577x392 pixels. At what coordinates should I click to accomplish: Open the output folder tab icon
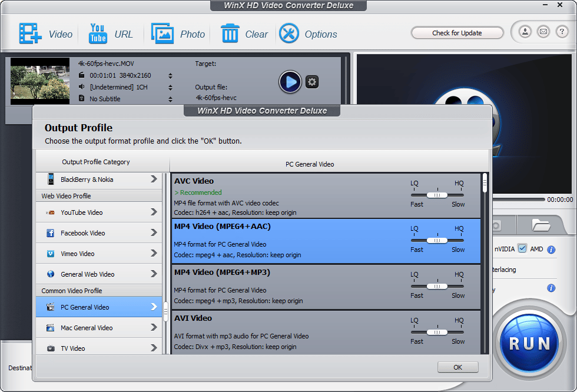click(540, 225)
